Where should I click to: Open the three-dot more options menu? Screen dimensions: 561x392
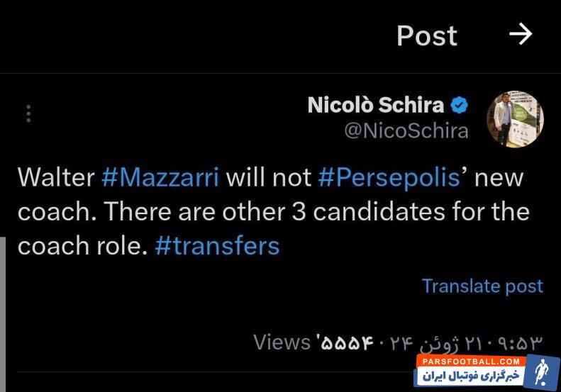[28, 114]
